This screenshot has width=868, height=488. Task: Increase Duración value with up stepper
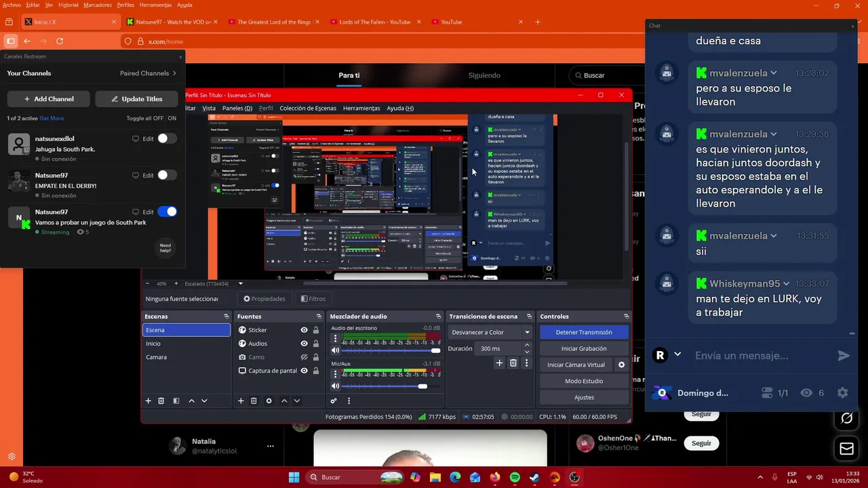click(527, 345)
